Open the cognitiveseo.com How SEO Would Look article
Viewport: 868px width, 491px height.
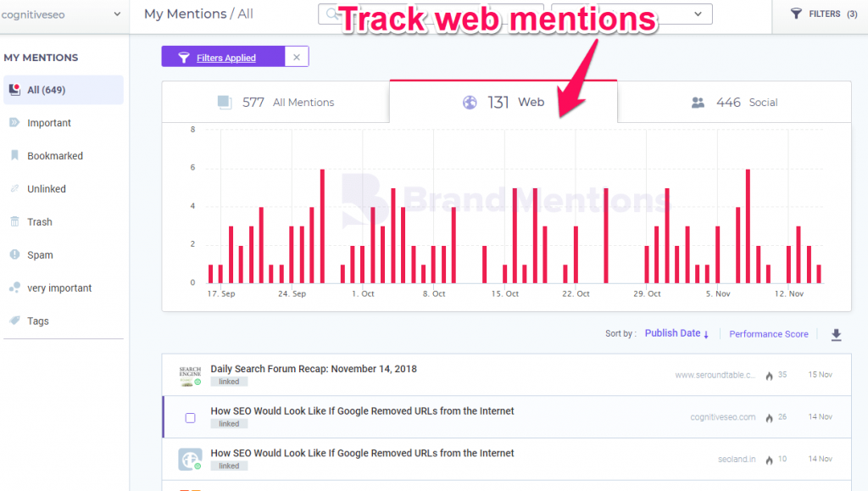coord(362,410)
